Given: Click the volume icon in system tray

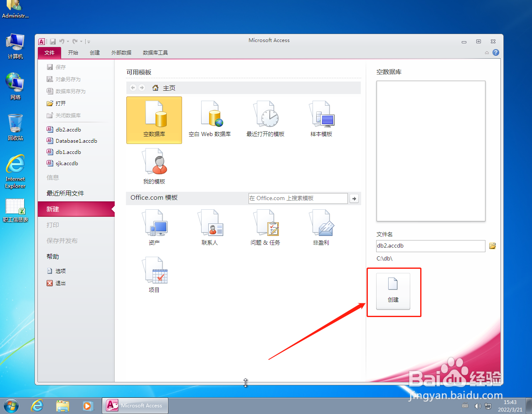Looking at the screenshot, I should (478, 406).
